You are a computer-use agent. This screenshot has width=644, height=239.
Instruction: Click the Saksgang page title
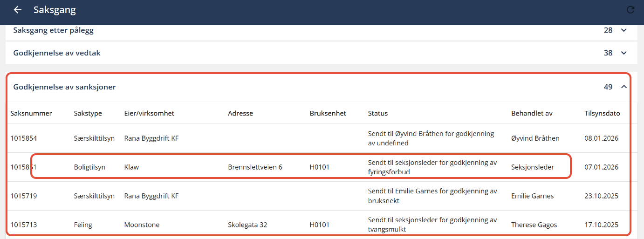tap(55, 10)
